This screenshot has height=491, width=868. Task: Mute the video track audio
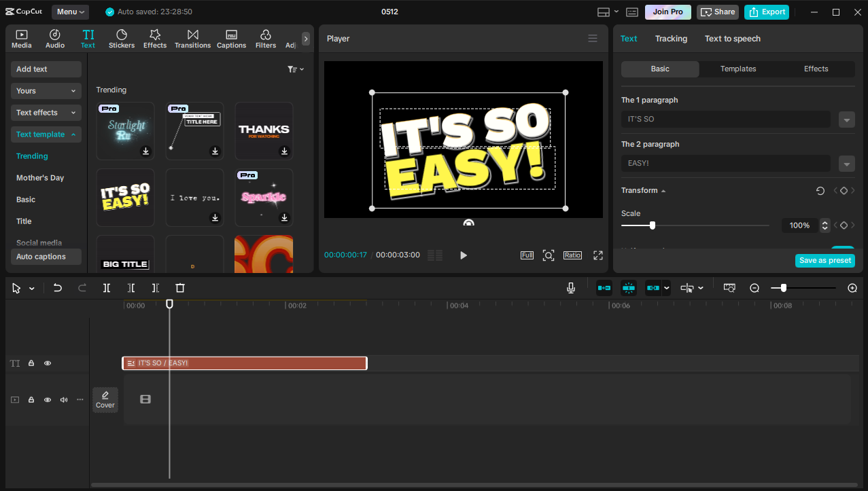(x=64, y=399)
